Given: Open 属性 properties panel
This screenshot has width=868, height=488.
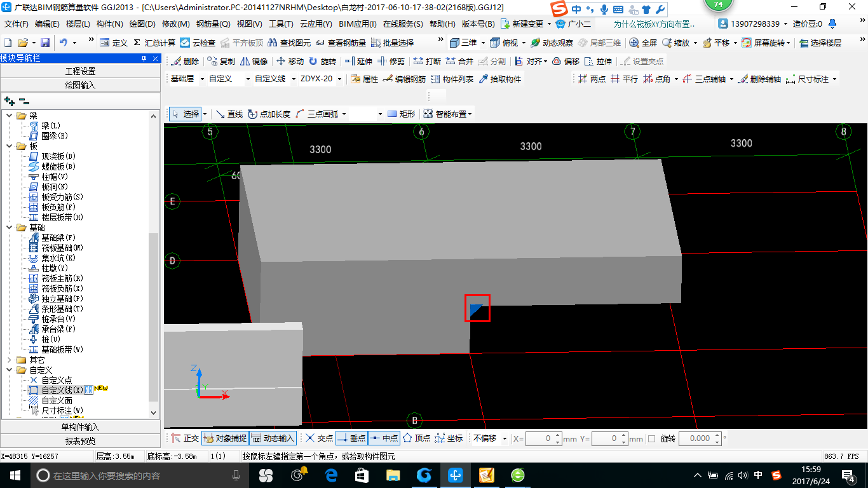Looking at the screenshot, I should pyautogui.click(x=365, y=79).
